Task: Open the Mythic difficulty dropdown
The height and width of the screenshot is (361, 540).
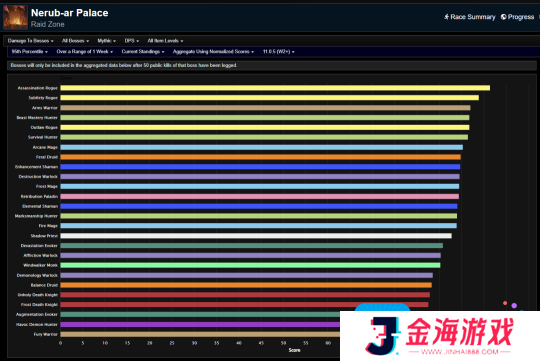Action: [106, 41]
